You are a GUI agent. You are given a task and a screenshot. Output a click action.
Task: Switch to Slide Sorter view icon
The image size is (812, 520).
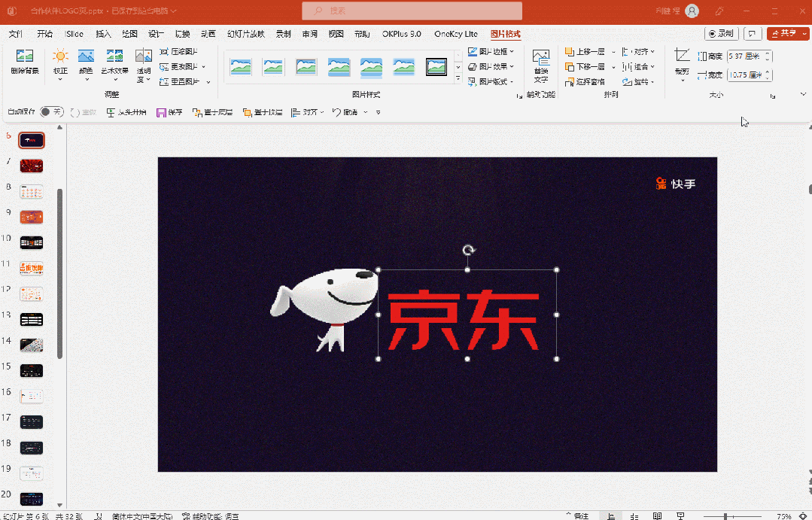[634, 515]
